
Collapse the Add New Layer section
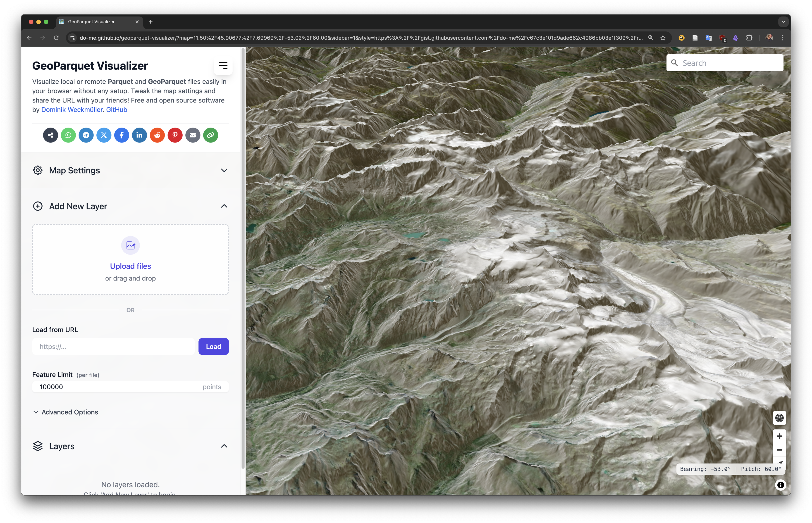tap(224, 206)
